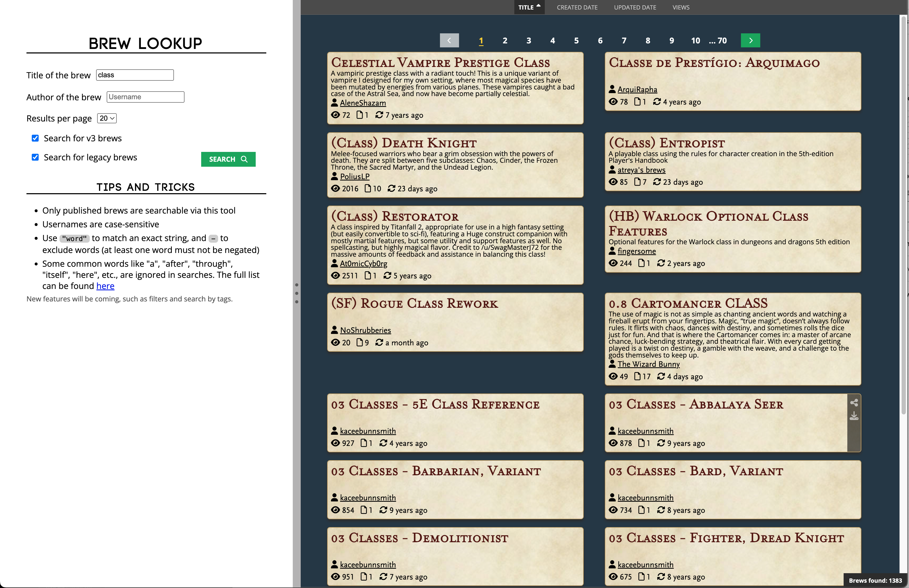Go to results page 5
909x588 pixels.
(576, 40)
